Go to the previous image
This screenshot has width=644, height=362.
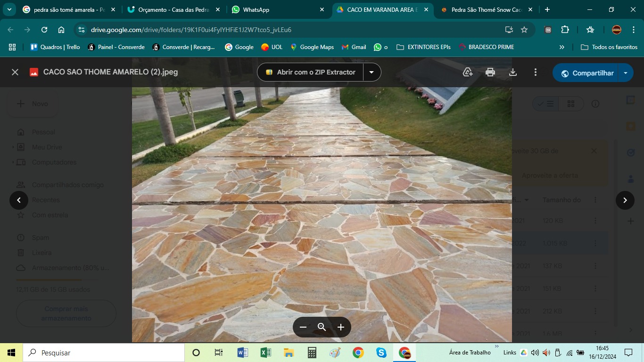point(19,200)
